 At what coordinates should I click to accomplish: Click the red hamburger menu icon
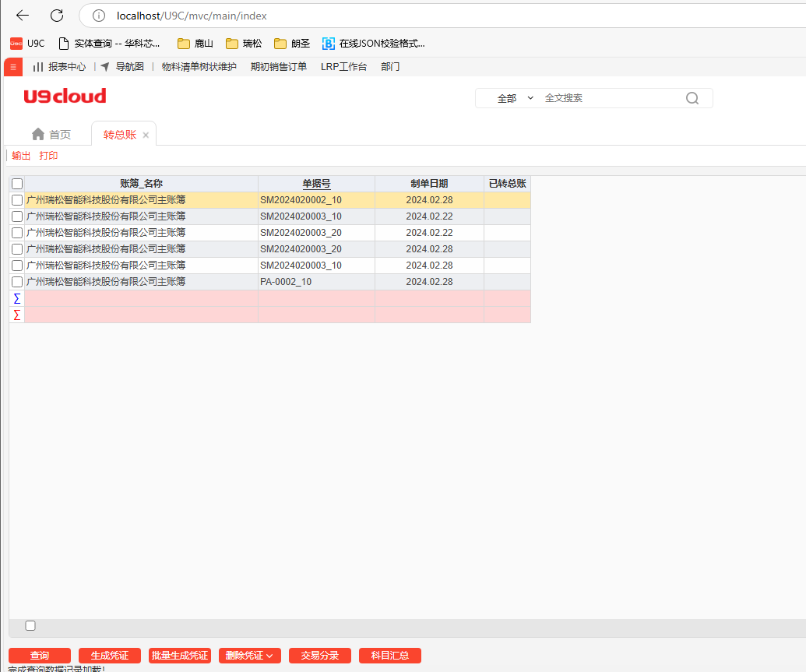point(12,67)
